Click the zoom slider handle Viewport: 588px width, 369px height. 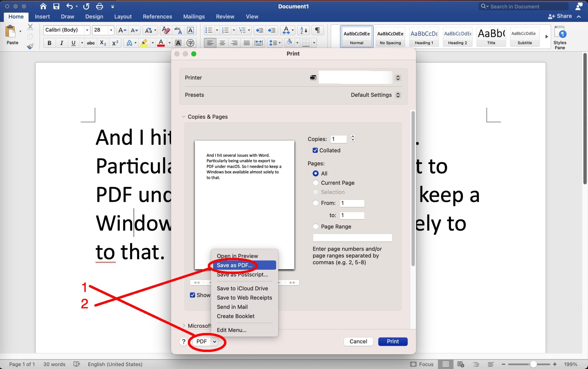533,364
